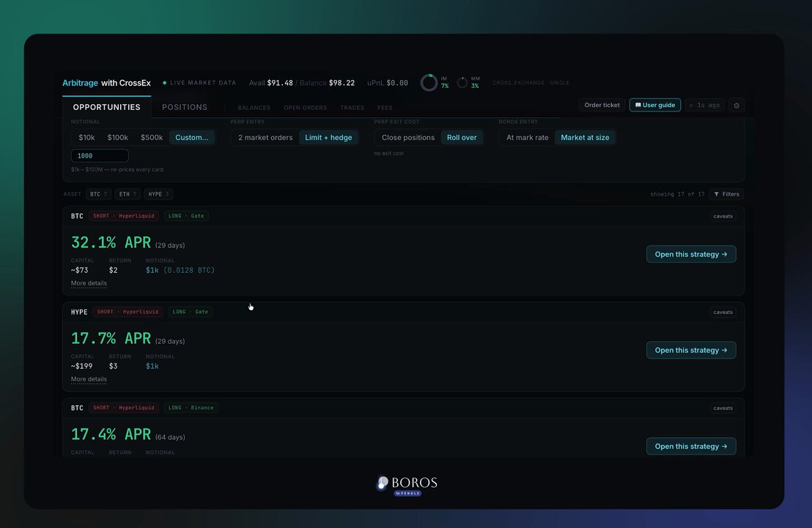812x528 pixels.
Task: Switch to the POSITIONS tab
Action: pyautogui.click(x=185, y=107)
